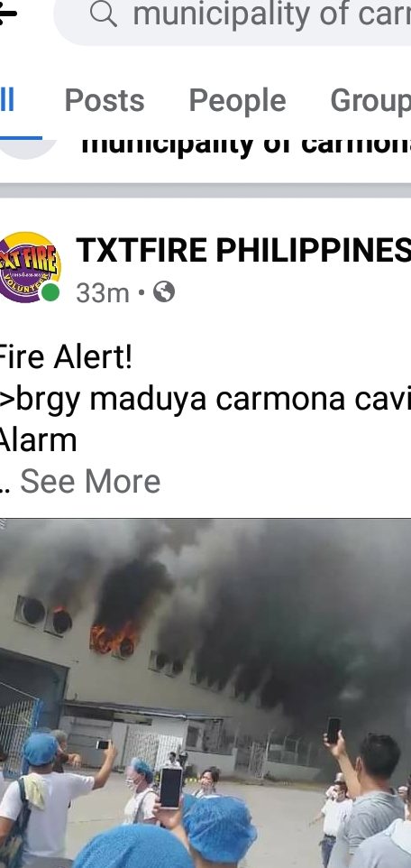Open TXTFIRE Philippines profile picture
The image size is (411, 868).
pos(29,267)
